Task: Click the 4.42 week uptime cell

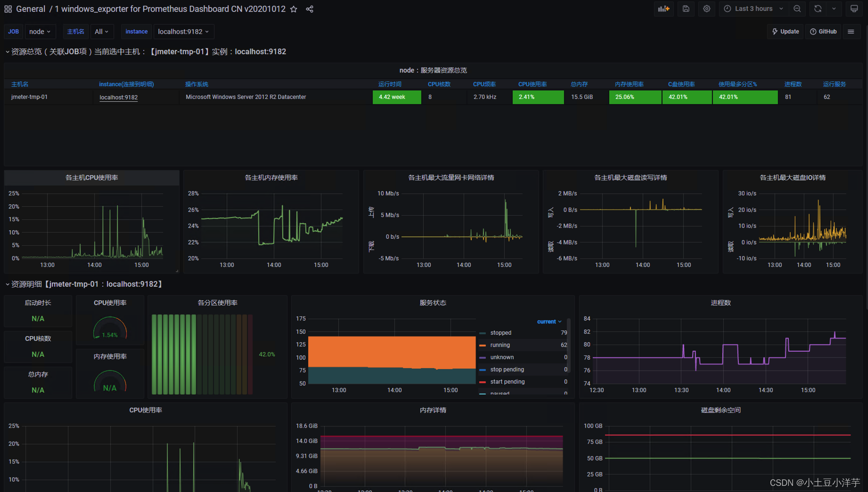Action: tap(397, 97)
